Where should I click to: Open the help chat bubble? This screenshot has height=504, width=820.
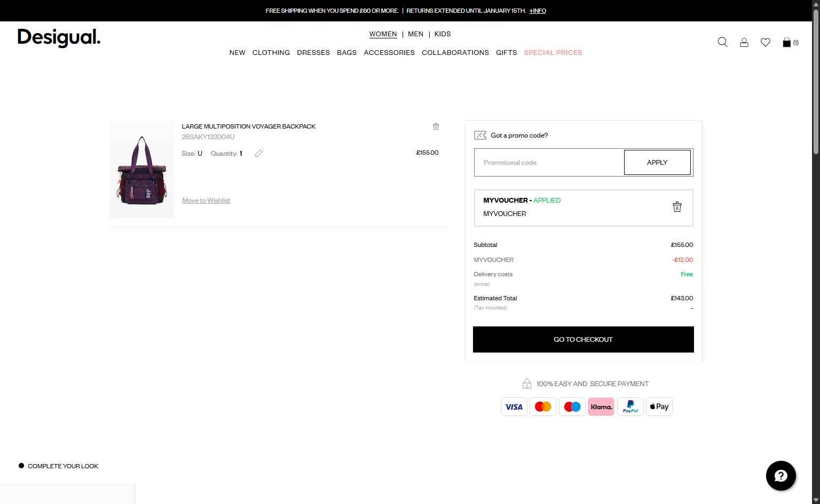coord(780,476)
